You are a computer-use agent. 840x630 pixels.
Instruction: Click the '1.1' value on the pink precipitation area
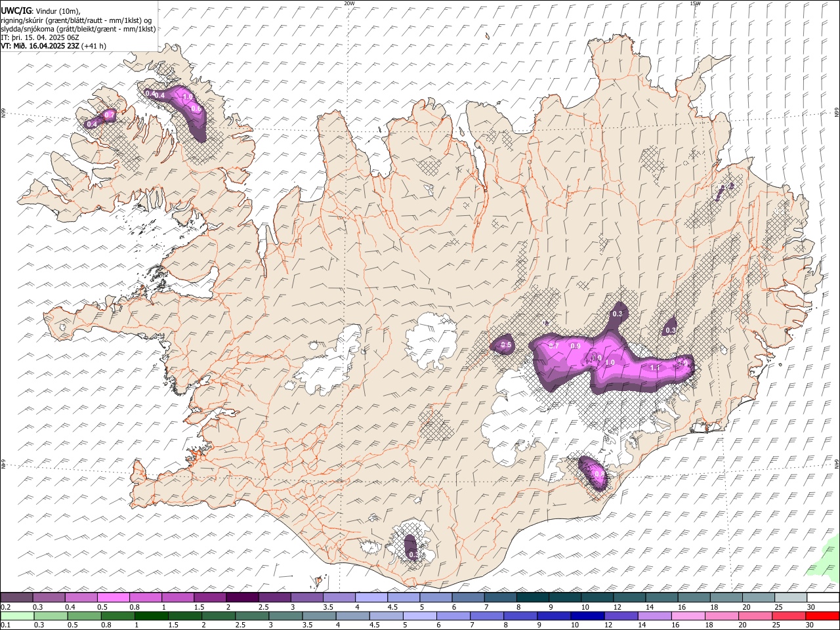click(x=654, y=368)
